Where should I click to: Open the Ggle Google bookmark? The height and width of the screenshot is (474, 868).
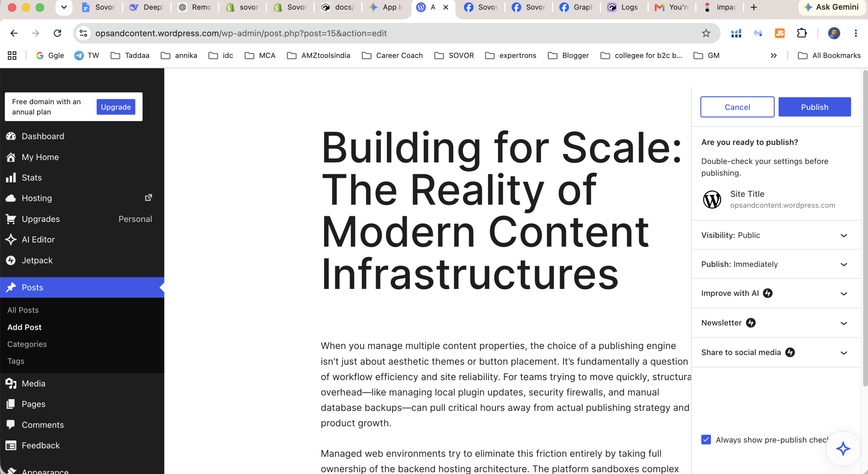pos(50,56)
